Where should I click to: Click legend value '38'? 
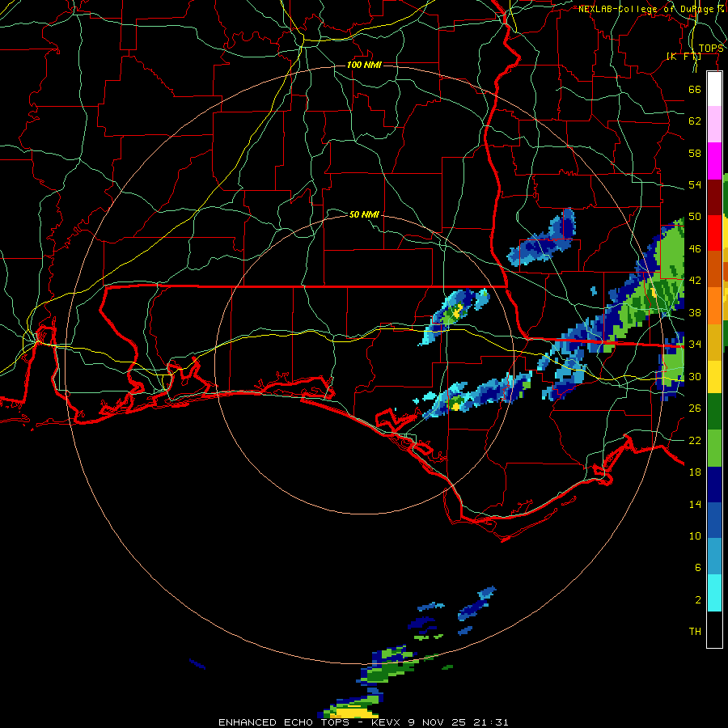(695, 312)
